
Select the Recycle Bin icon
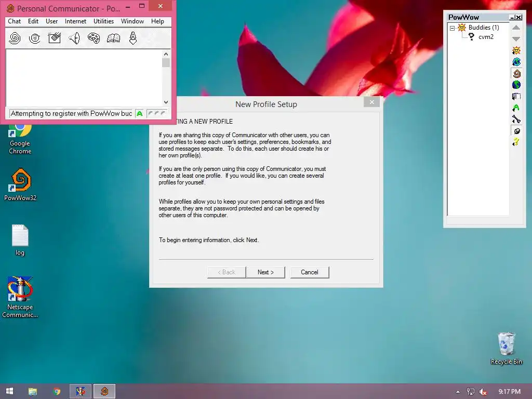point(506,349)
